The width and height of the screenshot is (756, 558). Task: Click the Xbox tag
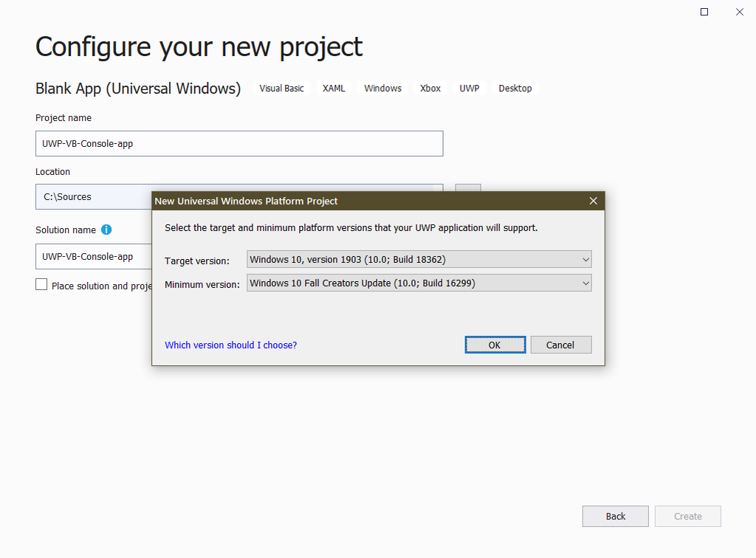coord(430,88)
